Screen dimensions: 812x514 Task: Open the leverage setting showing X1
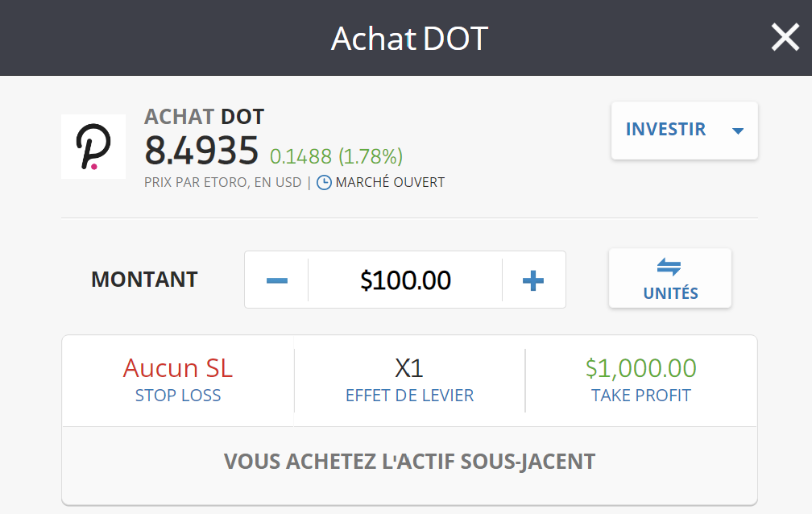point(408,379)
